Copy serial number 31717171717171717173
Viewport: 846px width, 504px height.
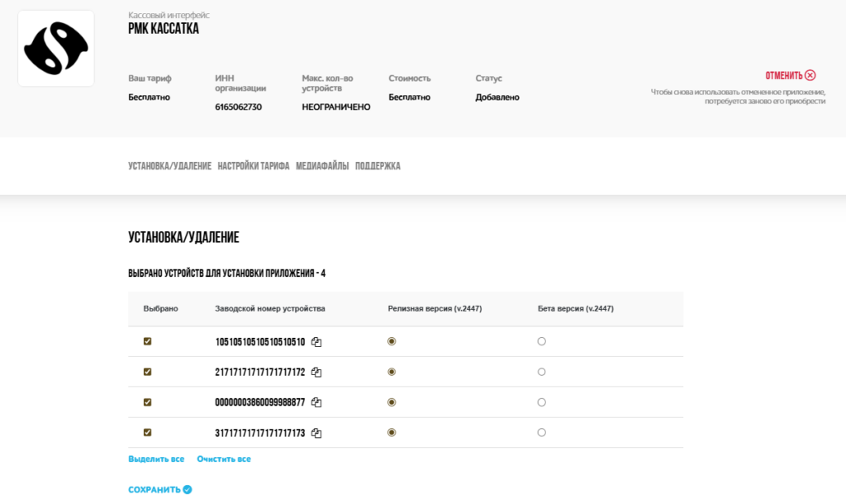pos(316,433)
